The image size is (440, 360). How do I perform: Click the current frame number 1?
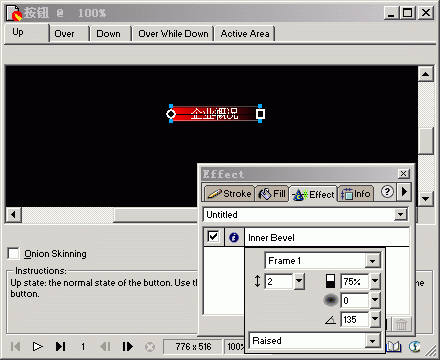coord(83,347)
